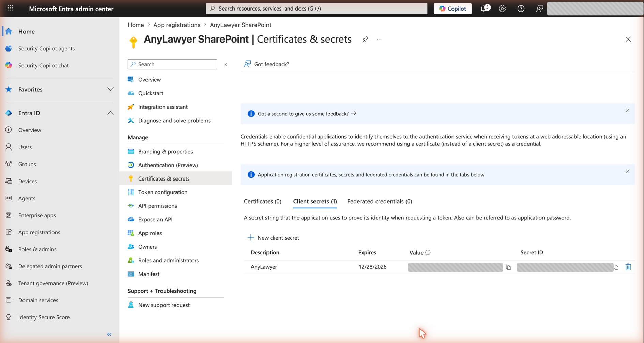Open the app launcher waffle icon
Screen dimensions: 644x343
point(10,8)
